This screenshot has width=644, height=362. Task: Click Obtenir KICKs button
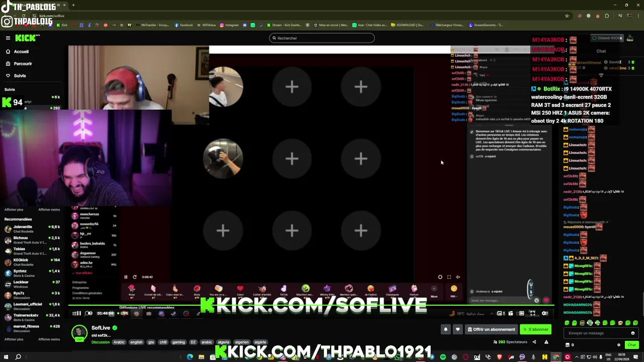[607, 38]
